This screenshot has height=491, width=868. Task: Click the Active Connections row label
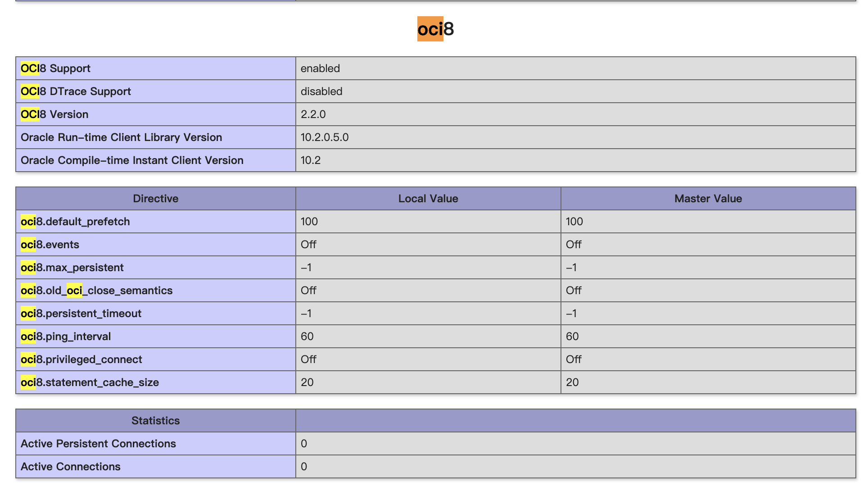[x=71, y=467]
